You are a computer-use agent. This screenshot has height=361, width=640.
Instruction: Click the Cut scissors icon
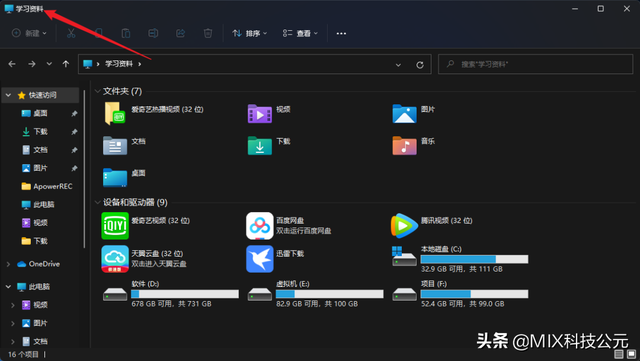(71, 33)
